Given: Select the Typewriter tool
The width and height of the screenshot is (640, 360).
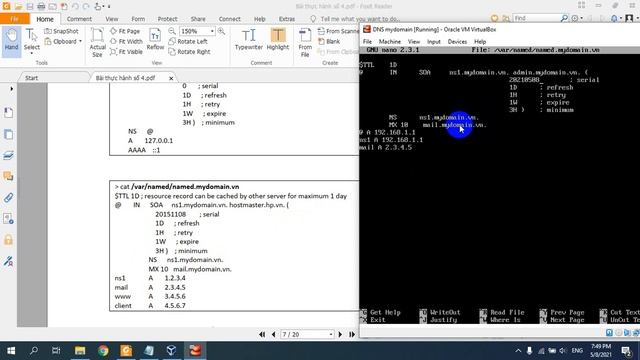Looking at the screenshot, I should click(249, 39).
